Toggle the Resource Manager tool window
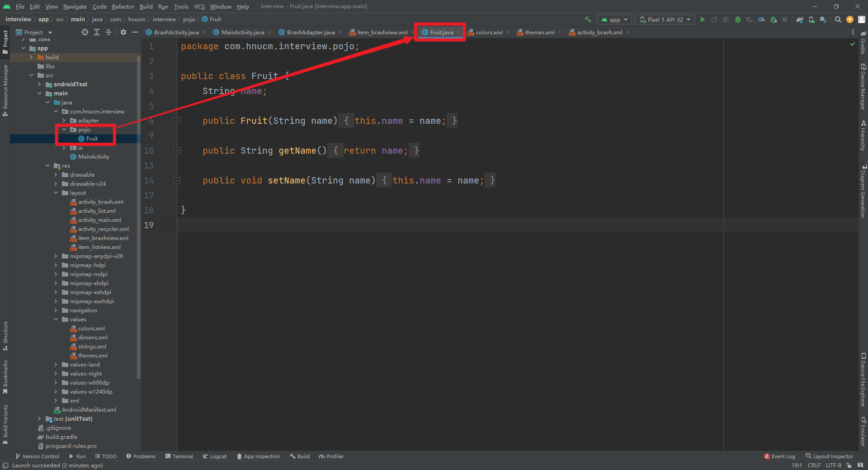This screenshot has height=470, width=868. click(5, 90)
